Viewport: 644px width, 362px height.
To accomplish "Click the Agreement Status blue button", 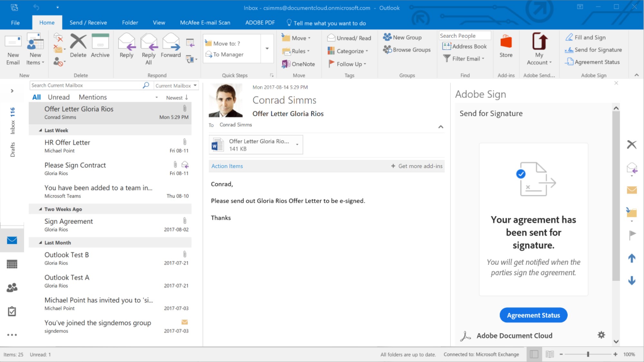I will tap(533, 315).
